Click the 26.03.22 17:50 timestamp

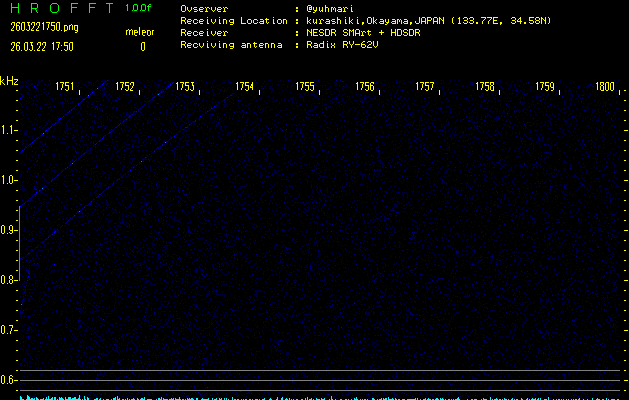click(x=41, y=46)
